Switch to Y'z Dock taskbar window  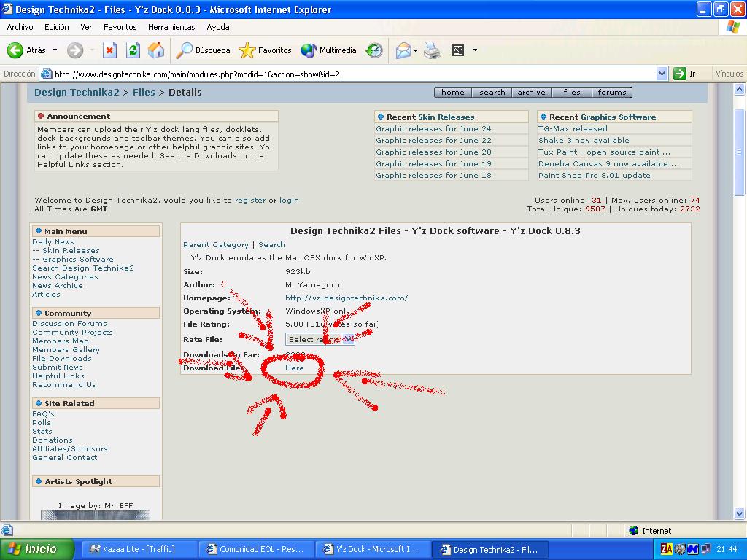(x=374, y=549)
